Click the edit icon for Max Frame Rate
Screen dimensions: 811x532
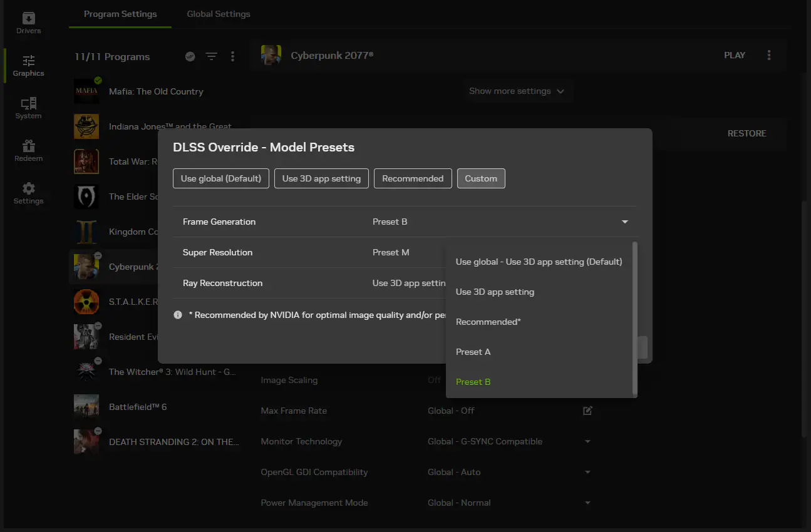pos(587,411)
